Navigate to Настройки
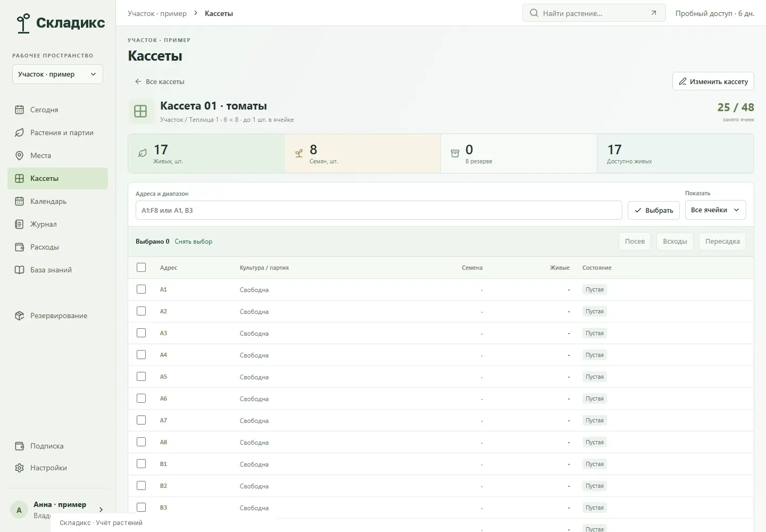Viewport: 766px width, 532px height. point(57,468)
